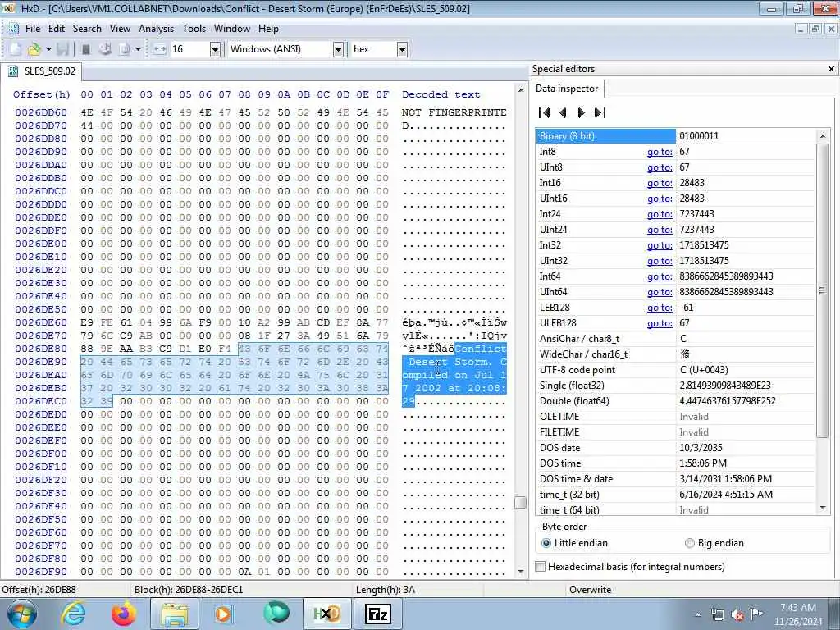The image size is (840, 630).
Task: Open the Edit menu
Action: pyautogui.click(x=57, y=29)
